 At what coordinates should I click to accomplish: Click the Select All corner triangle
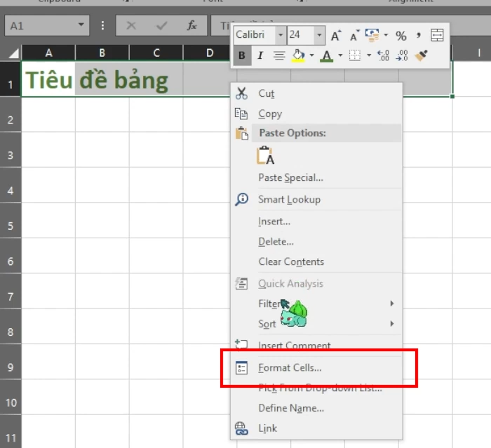point(13,53)
